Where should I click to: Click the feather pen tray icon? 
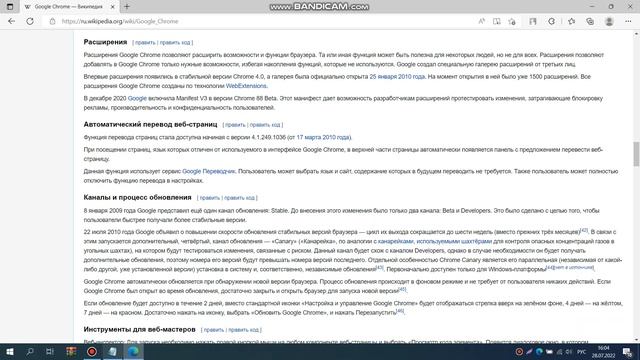(529, 352)
